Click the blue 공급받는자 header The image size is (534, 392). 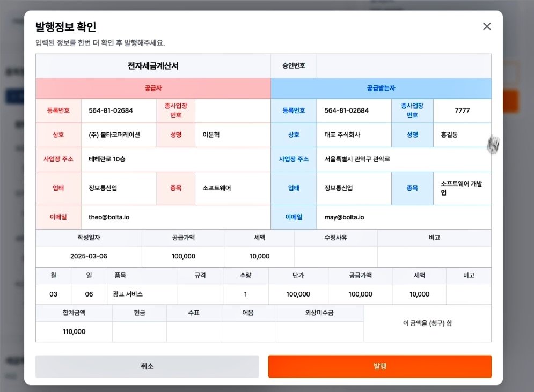[381, 88]
